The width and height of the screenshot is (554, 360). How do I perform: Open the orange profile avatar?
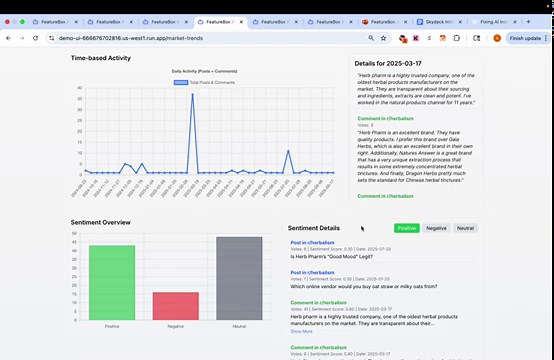(497, 38)
